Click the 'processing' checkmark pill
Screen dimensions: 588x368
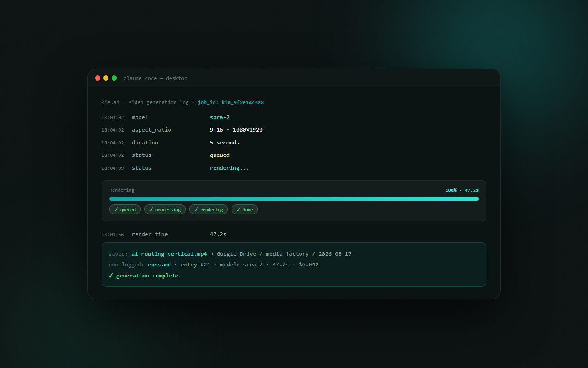coord(165,209)
